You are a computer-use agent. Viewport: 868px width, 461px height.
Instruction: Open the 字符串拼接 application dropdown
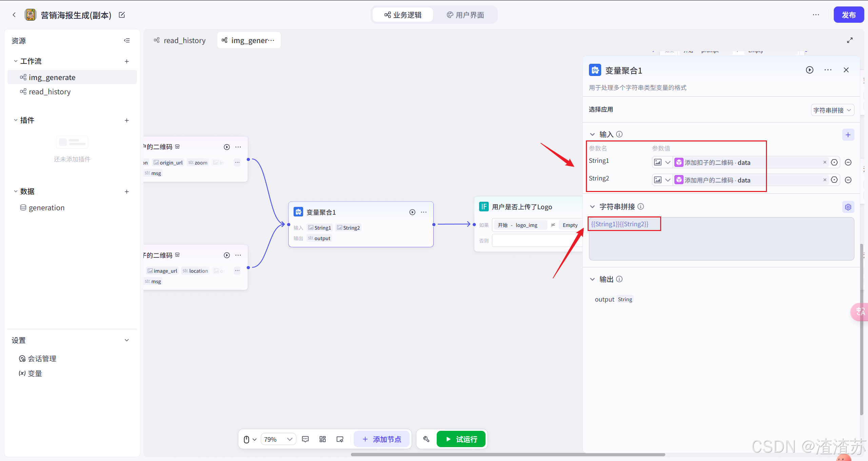coord(832,110)
